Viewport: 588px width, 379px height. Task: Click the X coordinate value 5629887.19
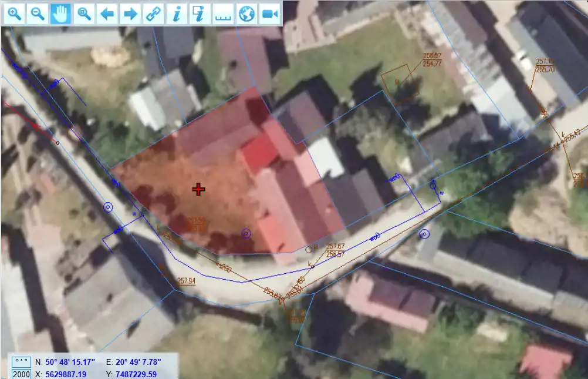point(69,374)
